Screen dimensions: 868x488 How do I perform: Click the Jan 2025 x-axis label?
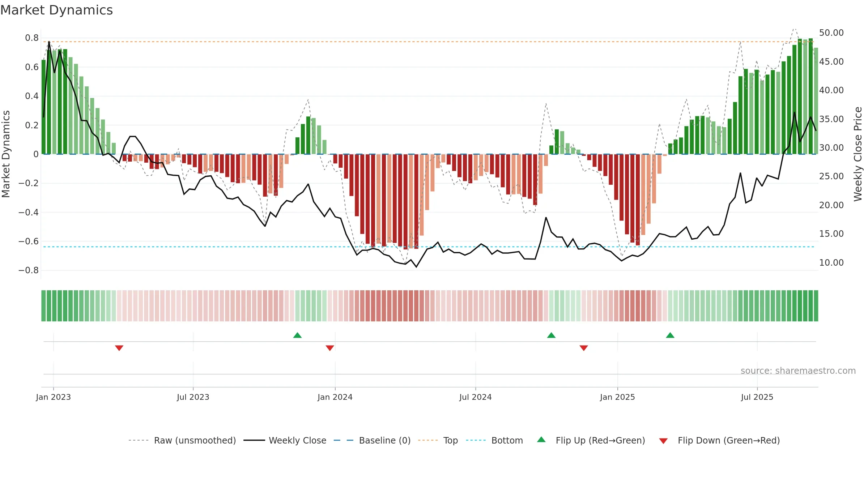[618, 397]
